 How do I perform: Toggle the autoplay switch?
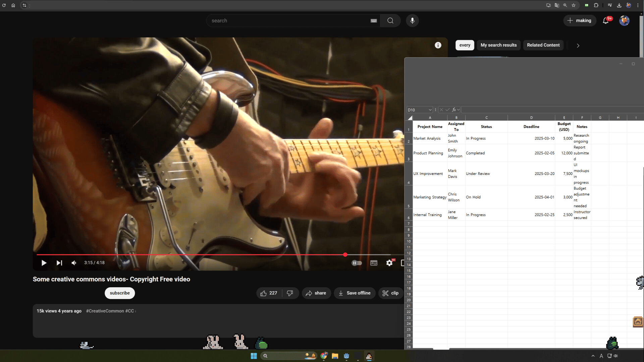point(357,263)
